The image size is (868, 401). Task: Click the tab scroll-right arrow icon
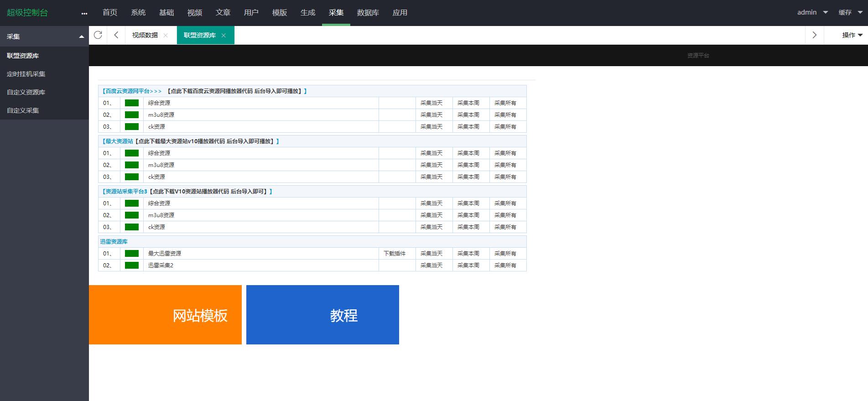[x=814, y=35]
